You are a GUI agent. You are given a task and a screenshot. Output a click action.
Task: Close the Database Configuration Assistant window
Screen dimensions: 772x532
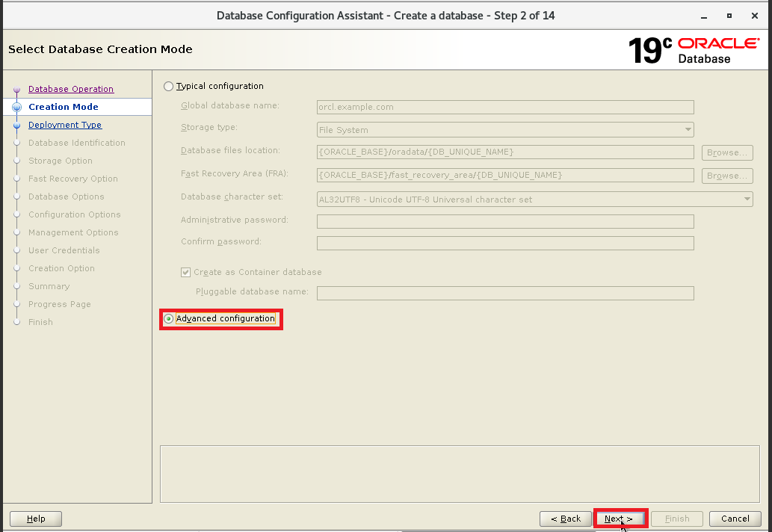[754, 16]
